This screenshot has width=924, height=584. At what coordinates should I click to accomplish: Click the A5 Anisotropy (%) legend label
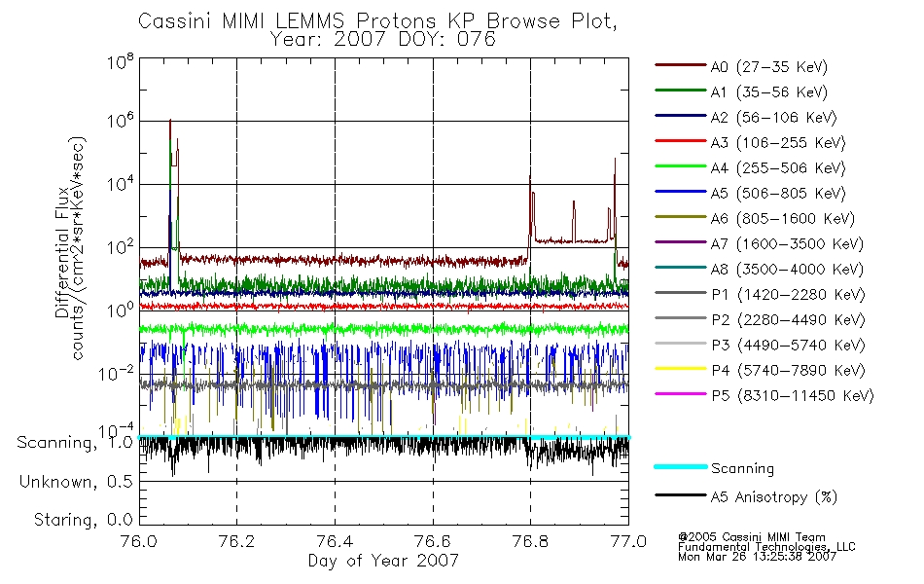click(774, 497)
